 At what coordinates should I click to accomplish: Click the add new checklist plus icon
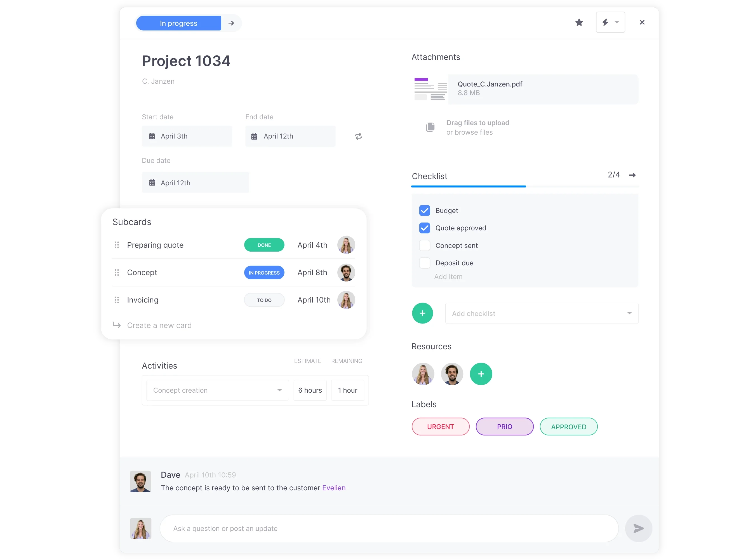pos(423,313)
